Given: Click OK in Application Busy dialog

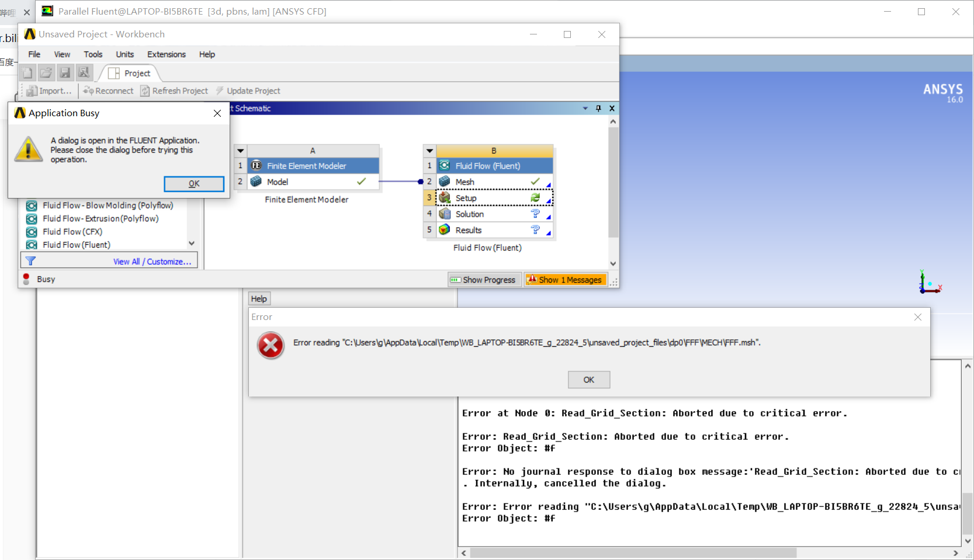Looking at the screenshot, I should tap(194, 183).
